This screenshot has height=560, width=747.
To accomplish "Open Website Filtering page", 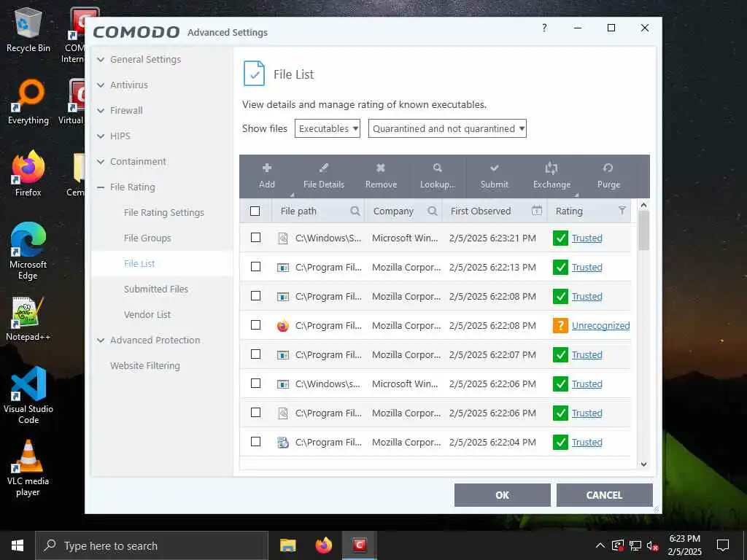I will (145, 366).
